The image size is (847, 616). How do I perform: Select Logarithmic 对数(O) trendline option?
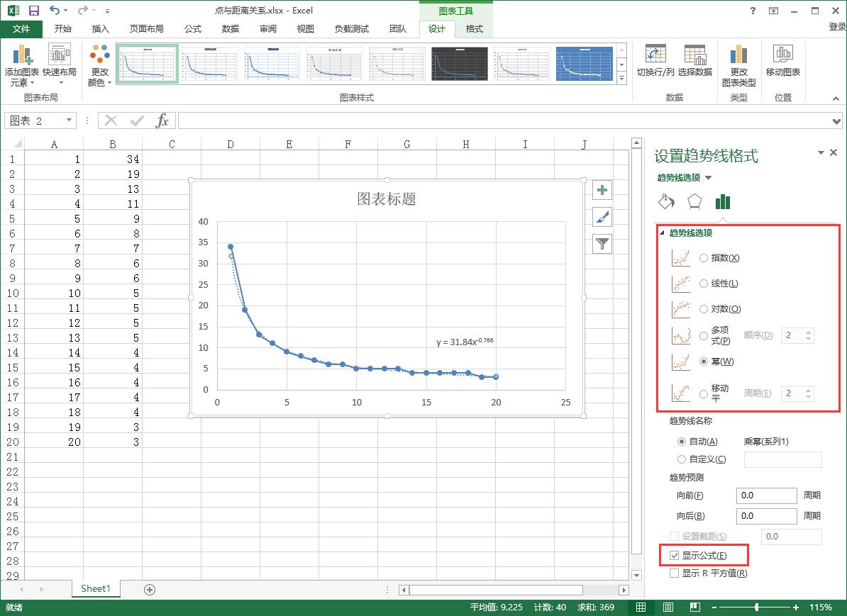pos(703,309)
